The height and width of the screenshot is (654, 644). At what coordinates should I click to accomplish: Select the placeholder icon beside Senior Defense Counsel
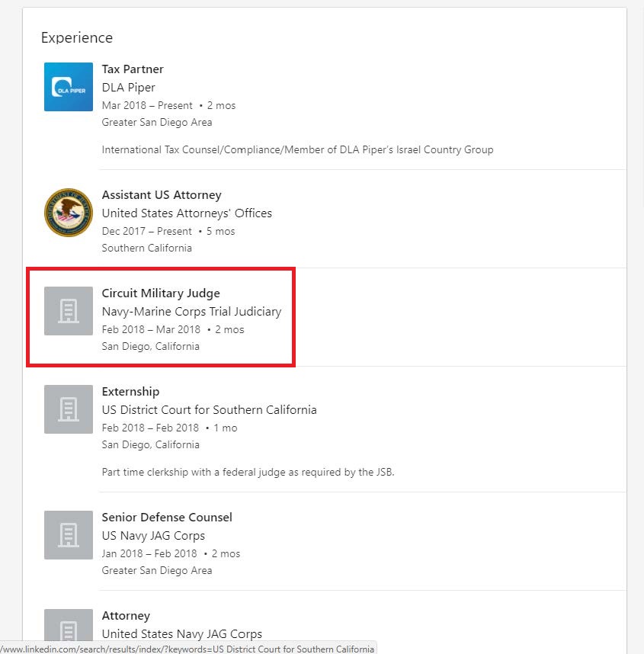tap(69, 535)
